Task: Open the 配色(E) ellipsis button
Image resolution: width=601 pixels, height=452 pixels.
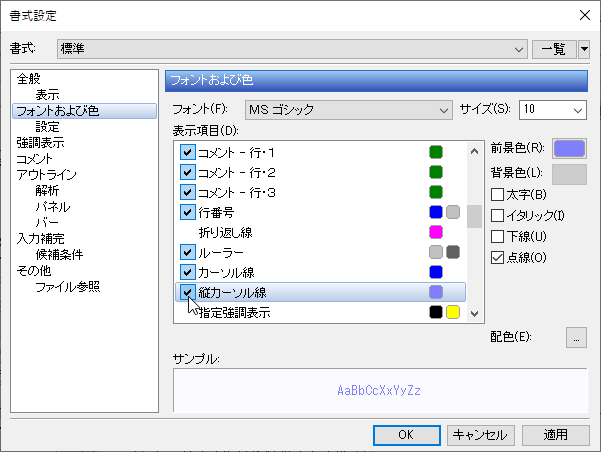Action: point(576,337)
